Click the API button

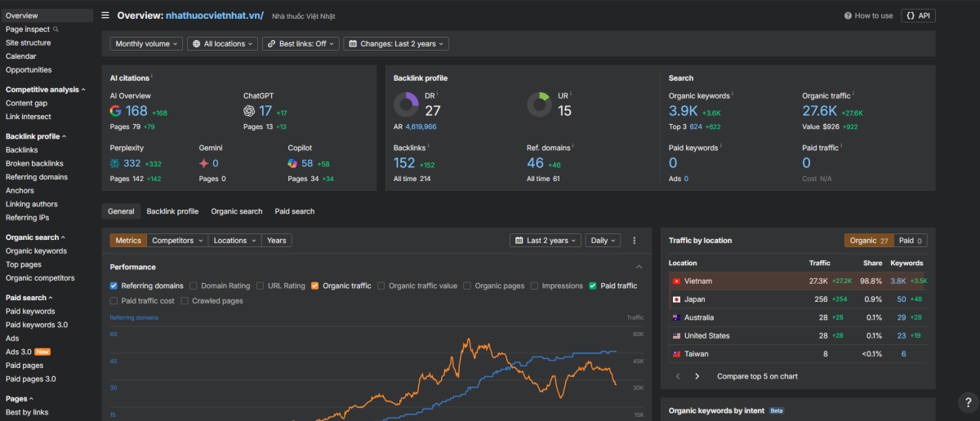click(x=918, y=16)
